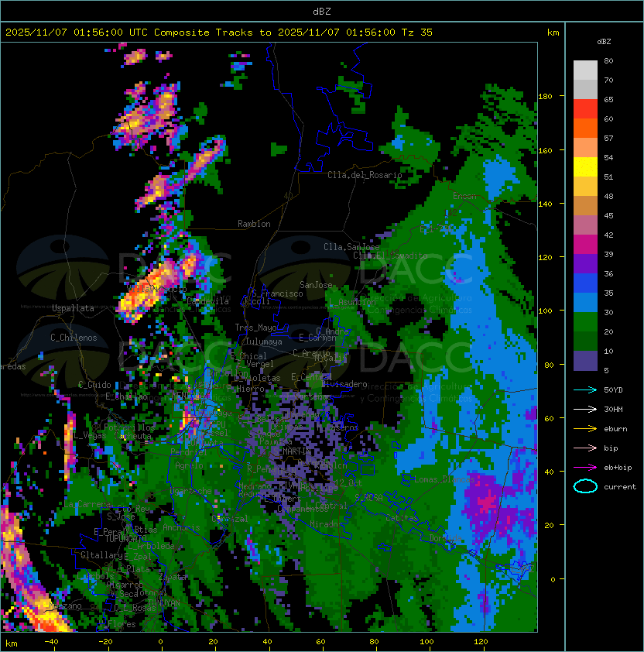
Task: Click the 'km' label at bottom left
Action: 12,643
